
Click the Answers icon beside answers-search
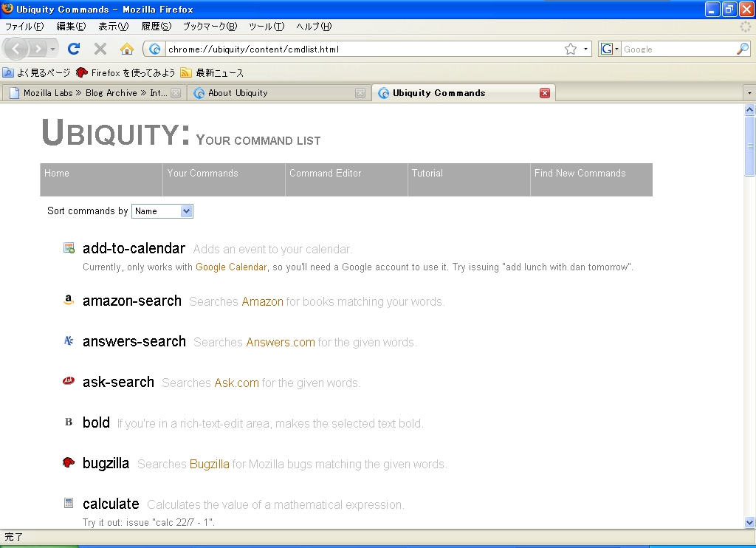point(69,340)
